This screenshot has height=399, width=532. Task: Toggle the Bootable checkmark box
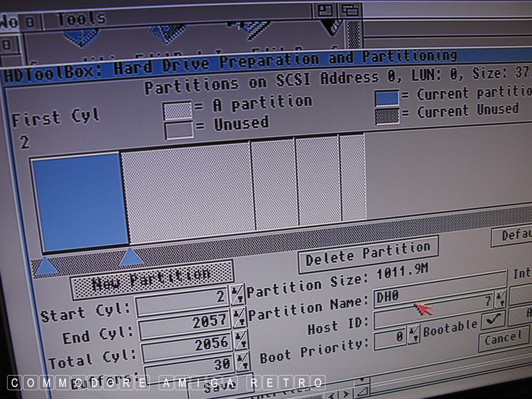[x=493, y=319]
